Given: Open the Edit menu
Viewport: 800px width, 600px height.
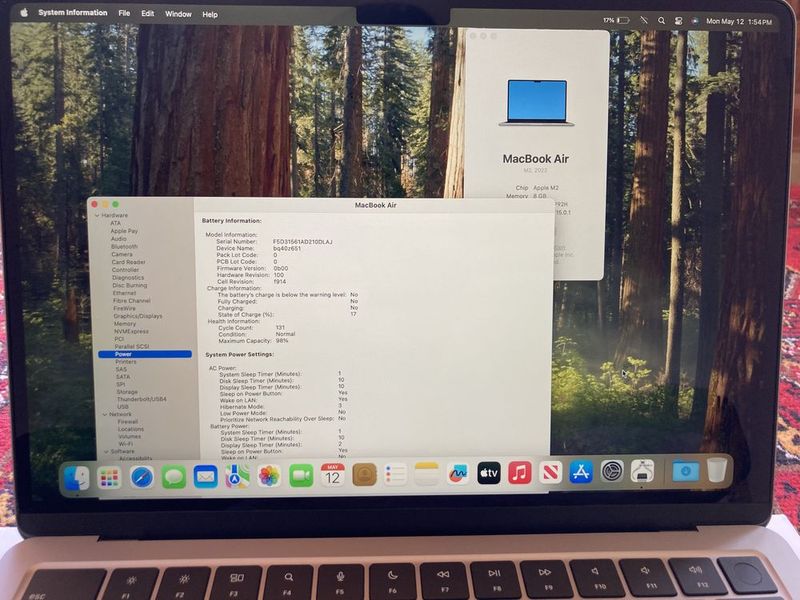Looking at the screenshot, I should [147, 13].
